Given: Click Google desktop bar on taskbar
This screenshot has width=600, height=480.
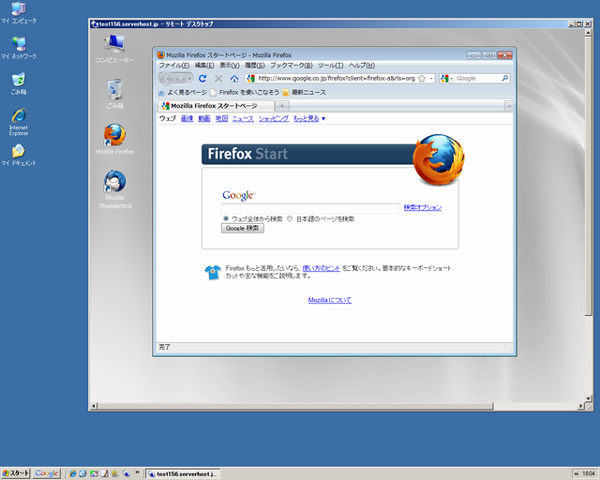Looking at the screenshot, I should pos(47,473).
